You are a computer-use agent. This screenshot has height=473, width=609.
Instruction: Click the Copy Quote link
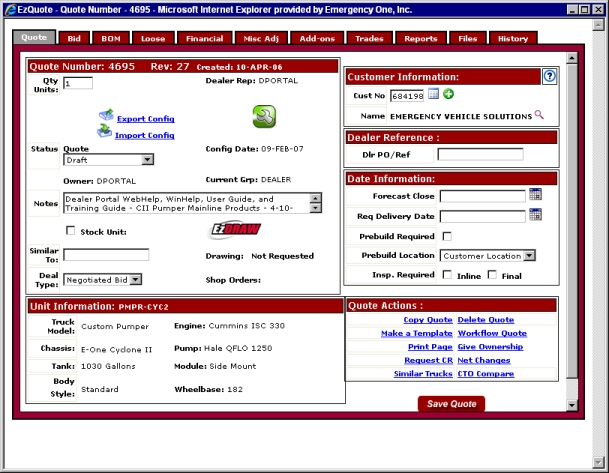tap(428, 320)
